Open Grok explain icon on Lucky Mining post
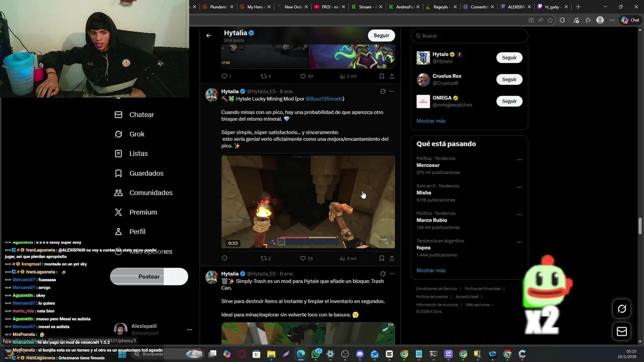 383,92
